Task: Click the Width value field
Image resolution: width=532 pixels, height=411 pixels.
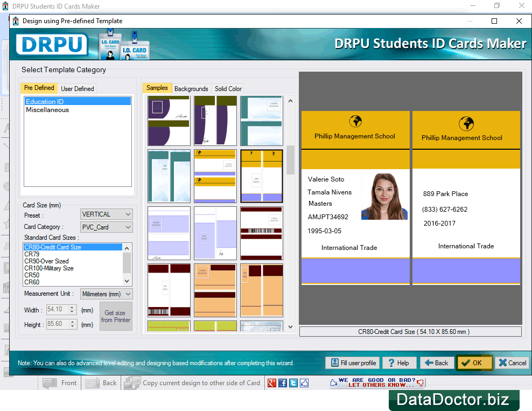Action: (x=58, y=310)
